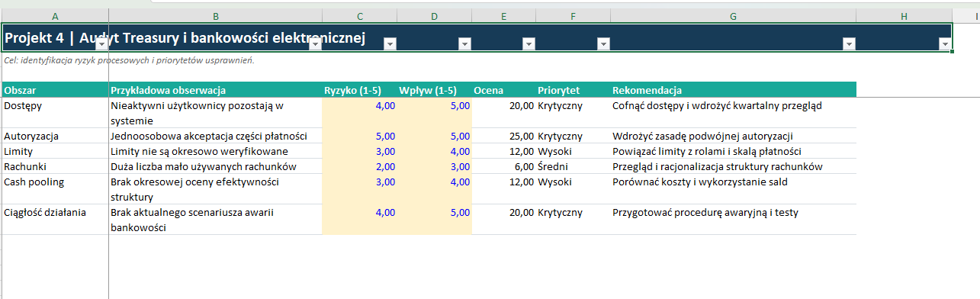The image size is (980, 299).
Task: Select 'Jednoosobowa akceptacja części płatności' cell
Action: [216, 136]
